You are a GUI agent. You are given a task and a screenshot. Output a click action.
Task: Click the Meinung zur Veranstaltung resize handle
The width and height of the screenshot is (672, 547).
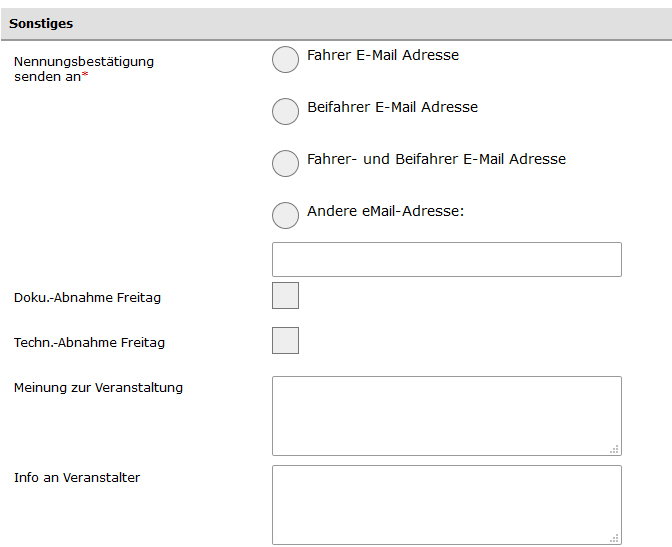click(615, 449)
